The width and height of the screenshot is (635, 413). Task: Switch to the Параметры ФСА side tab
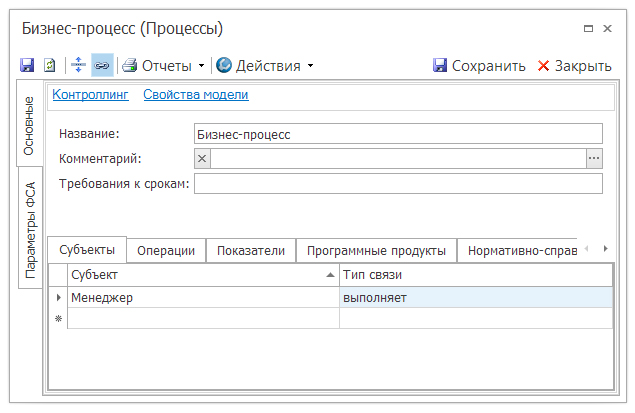coord(30,229)
